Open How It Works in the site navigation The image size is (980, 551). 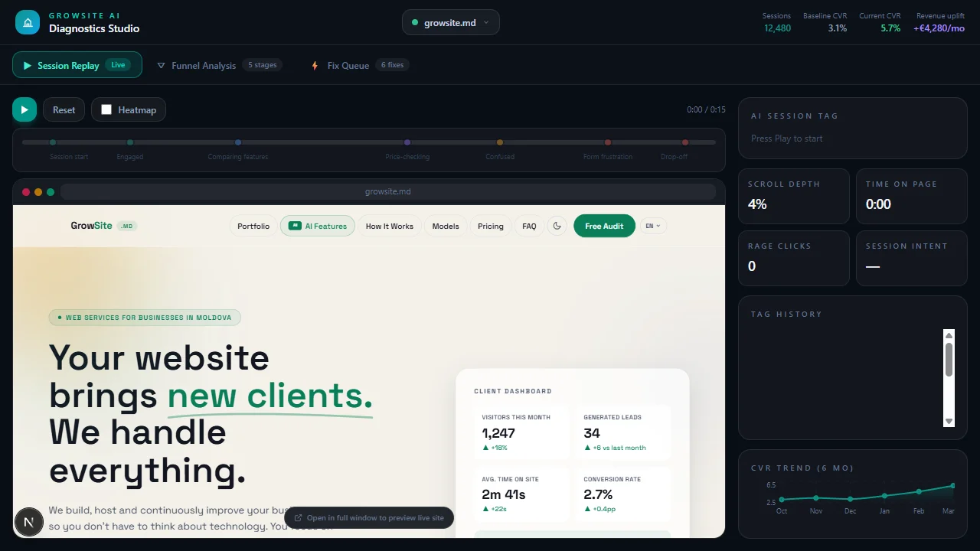389,226
